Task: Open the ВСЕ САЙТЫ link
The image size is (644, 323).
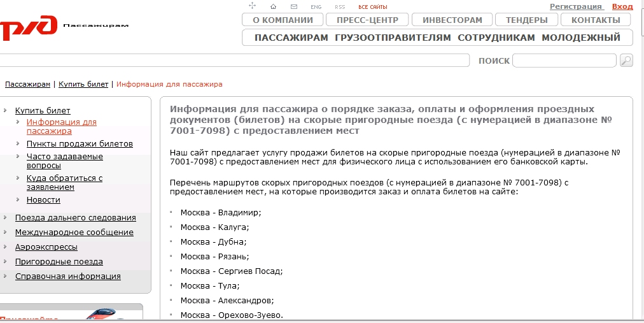Action: click(x=372, y=7)
